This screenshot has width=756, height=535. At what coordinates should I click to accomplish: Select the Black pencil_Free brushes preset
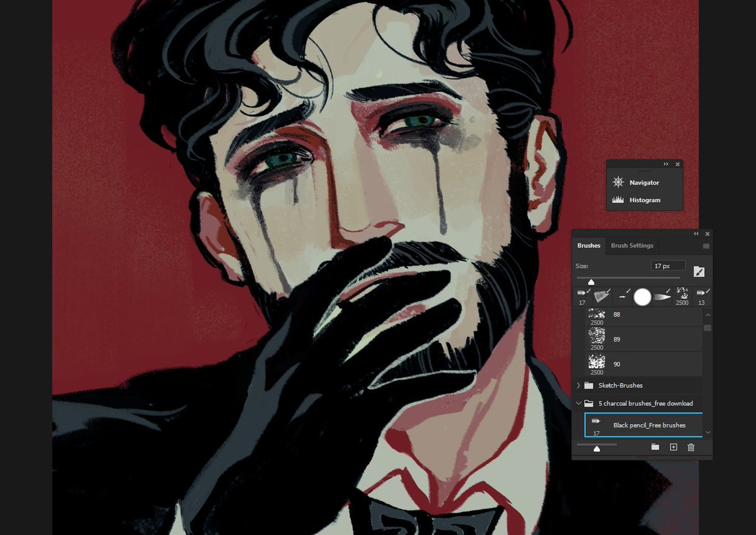click(x=643, y=425)
